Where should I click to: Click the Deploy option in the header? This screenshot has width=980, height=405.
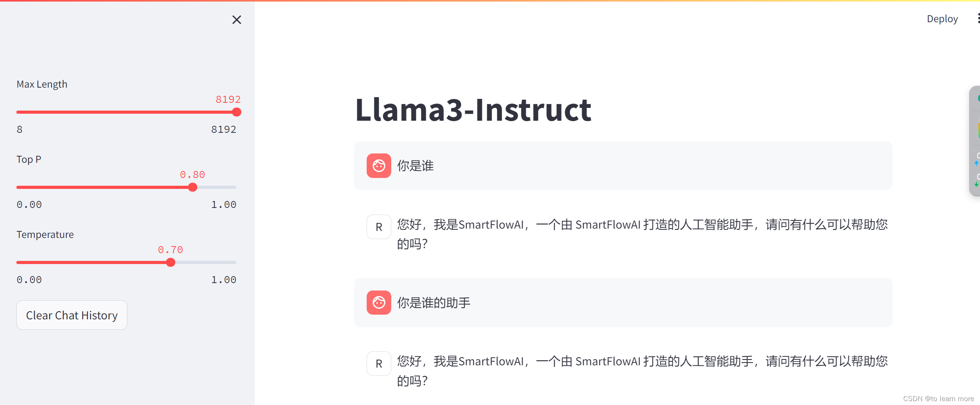tap(942, 18)
